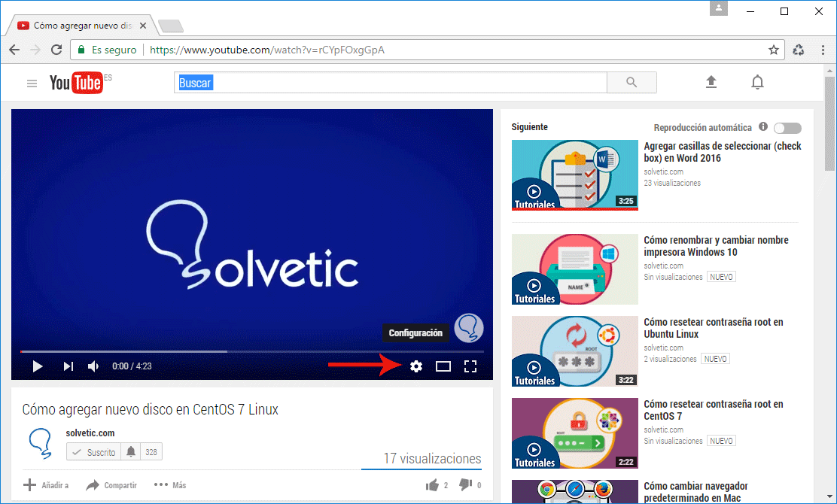Open Word 2016 checkbox video thumbnail
837x504 pixels.
[x=575, y=175]
